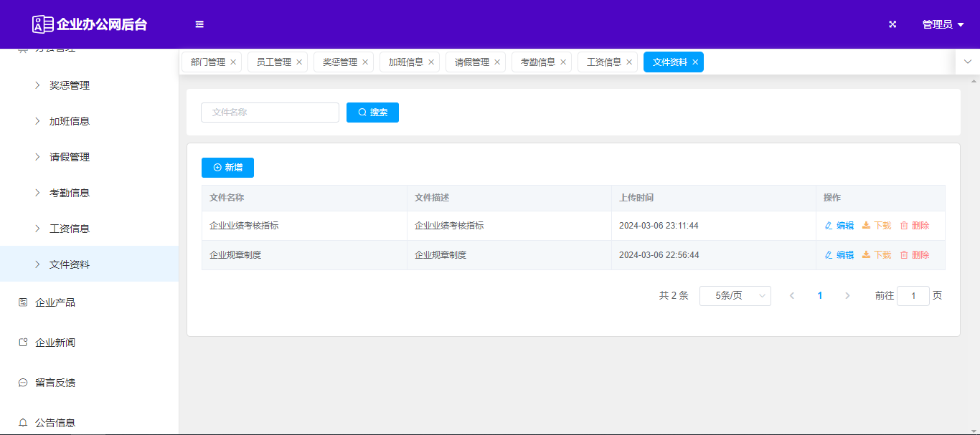Collapse sidebar using the hamburger menu icon
This screenshot has height=435, width=980.
pos(199,24)
